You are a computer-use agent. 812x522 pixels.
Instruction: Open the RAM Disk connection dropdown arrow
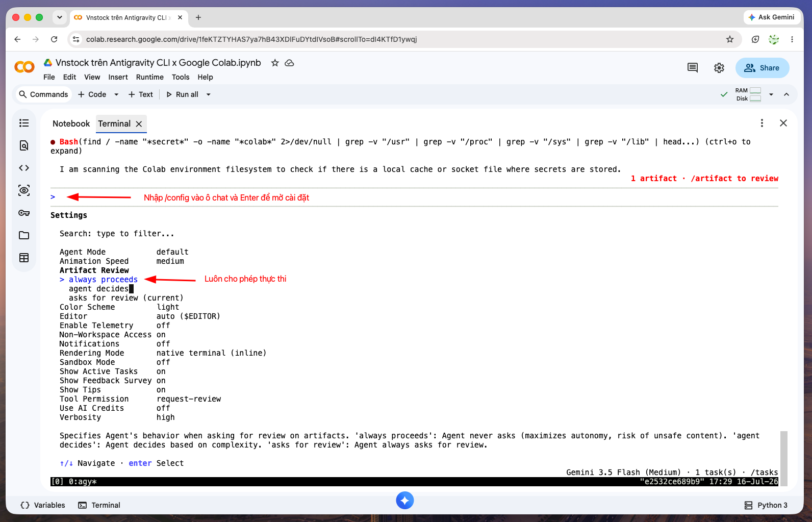click(771, 94)
